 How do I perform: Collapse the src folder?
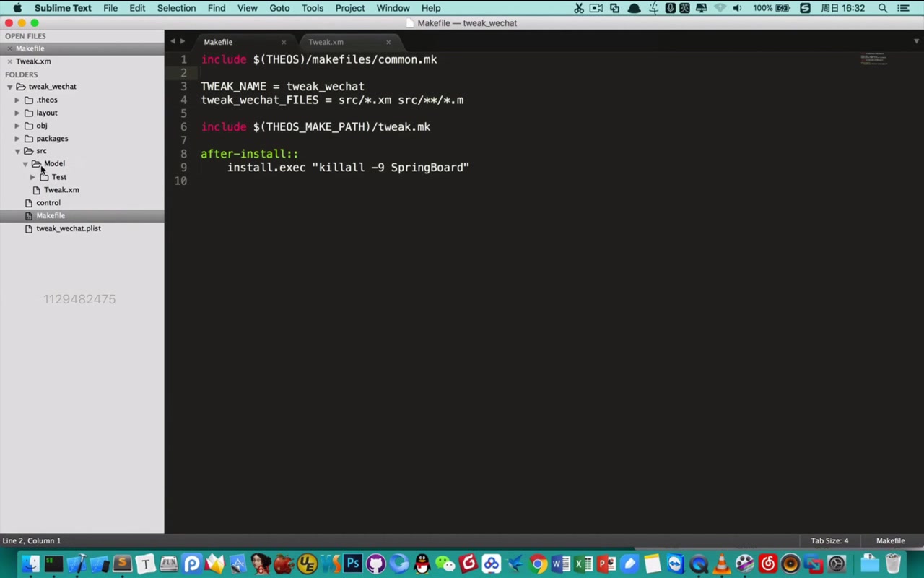coord(17,151)
